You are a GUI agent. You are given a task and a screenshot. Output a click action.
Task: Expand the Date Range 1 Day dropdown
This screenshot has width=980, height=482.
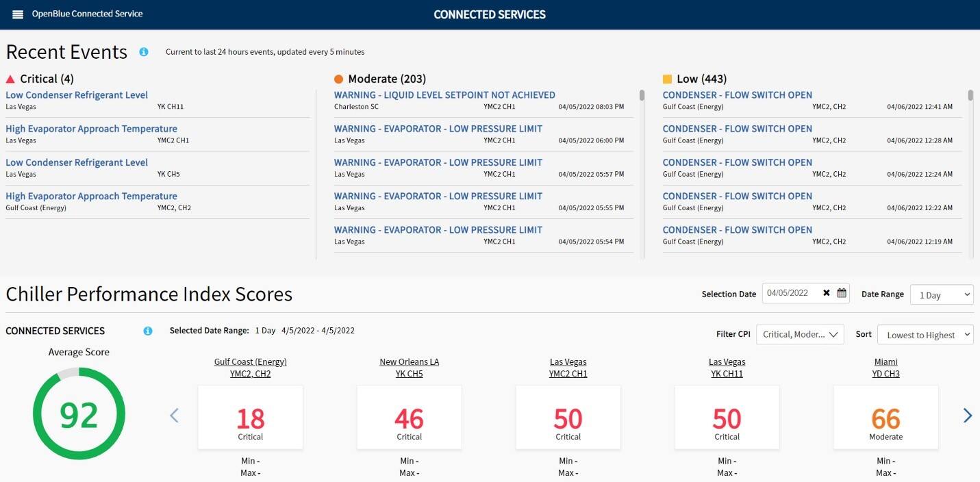[x=942, y=295]
